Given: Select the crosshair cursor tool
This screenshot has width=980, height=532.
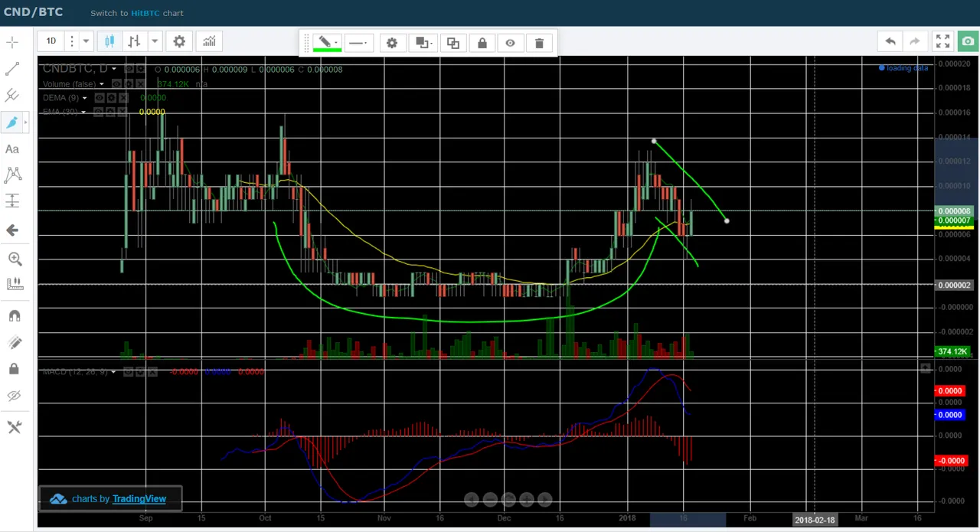Looking at the screenshot, I should point(12,43).
